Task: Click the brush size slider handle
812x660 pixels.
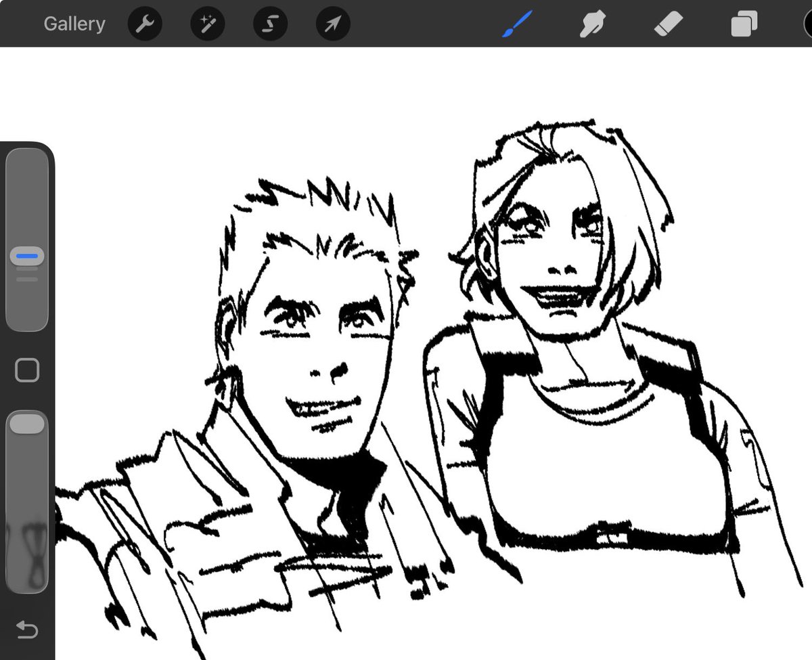Action: click(27, 257)
